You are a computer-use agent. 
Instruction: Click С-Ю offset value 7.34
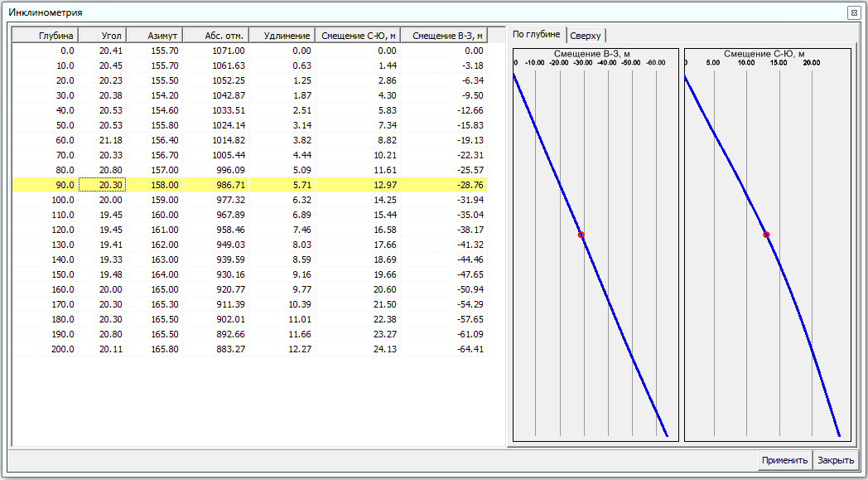387,125
